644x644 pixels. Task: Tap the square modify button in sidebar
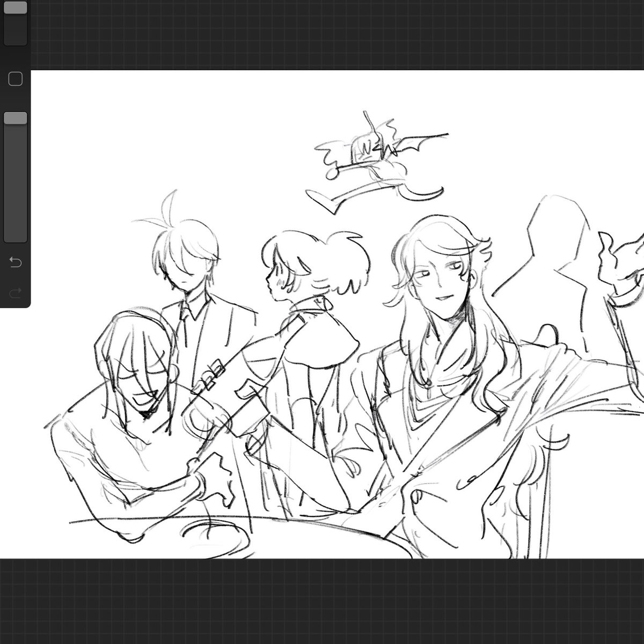[x=16, y=79]
